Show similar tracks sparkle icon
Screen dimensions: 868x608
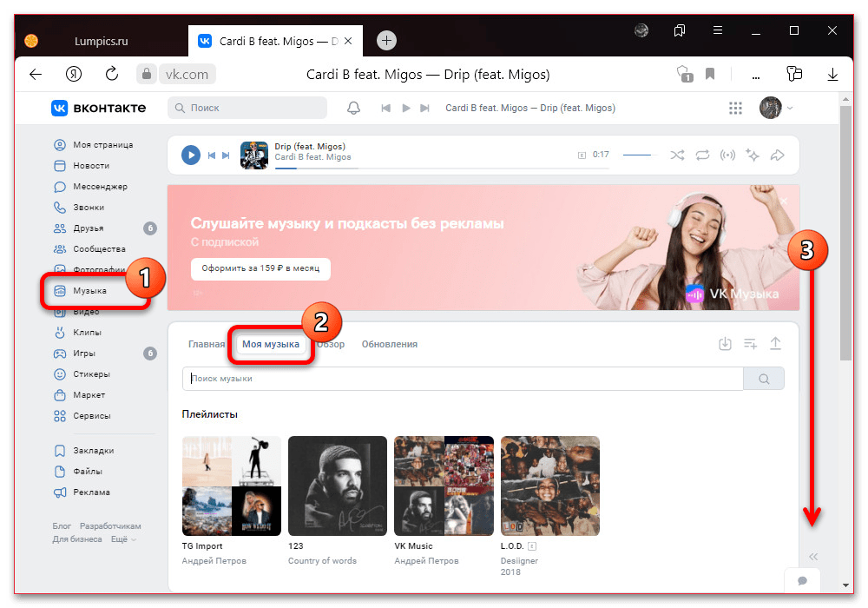pos(753,155)
